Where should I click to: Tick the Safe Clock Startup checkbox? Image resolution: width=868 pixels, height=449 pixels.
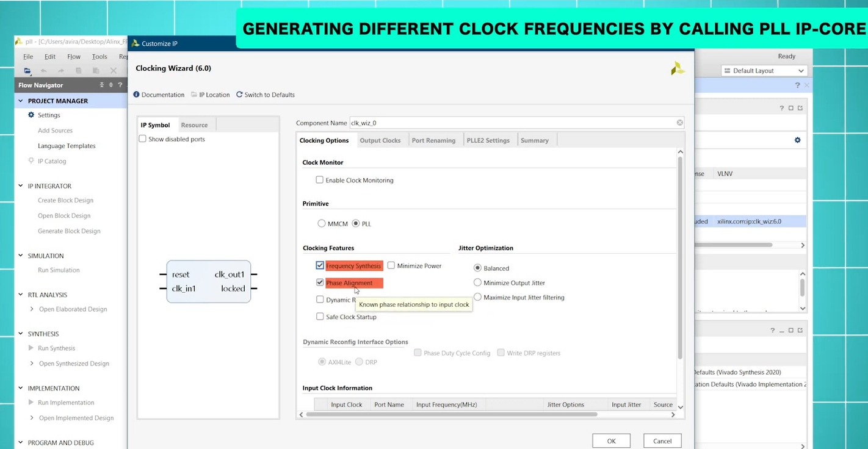click(x=320, y=317)
